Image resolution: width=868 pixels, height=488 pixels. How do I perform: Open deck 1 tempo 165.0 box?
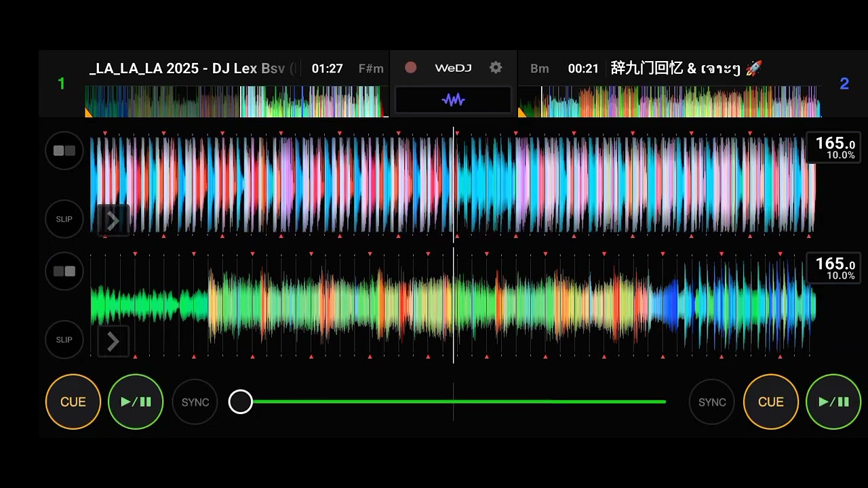833,148
